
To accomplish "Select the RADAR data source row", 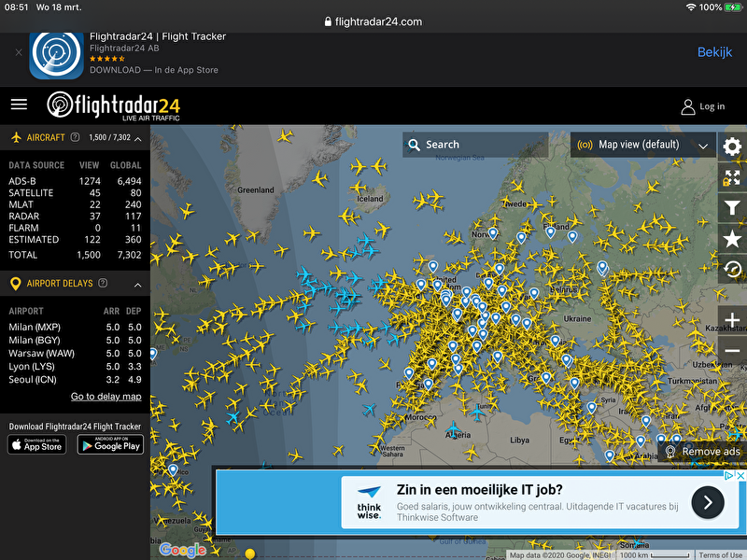I will pyautogui.click(x=75, y=217).
